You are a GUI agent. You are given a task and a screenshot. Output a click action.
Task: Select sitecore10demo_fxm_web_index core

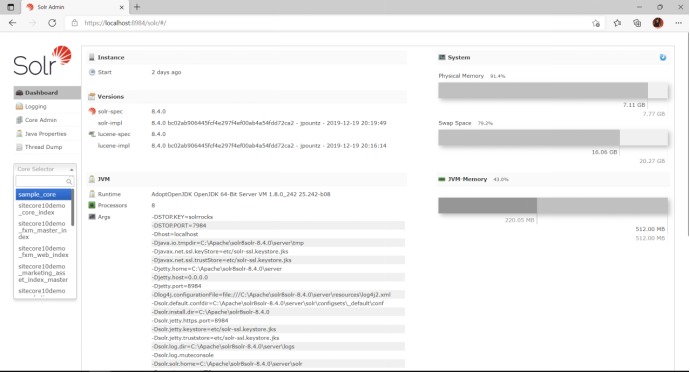(43, 252)
